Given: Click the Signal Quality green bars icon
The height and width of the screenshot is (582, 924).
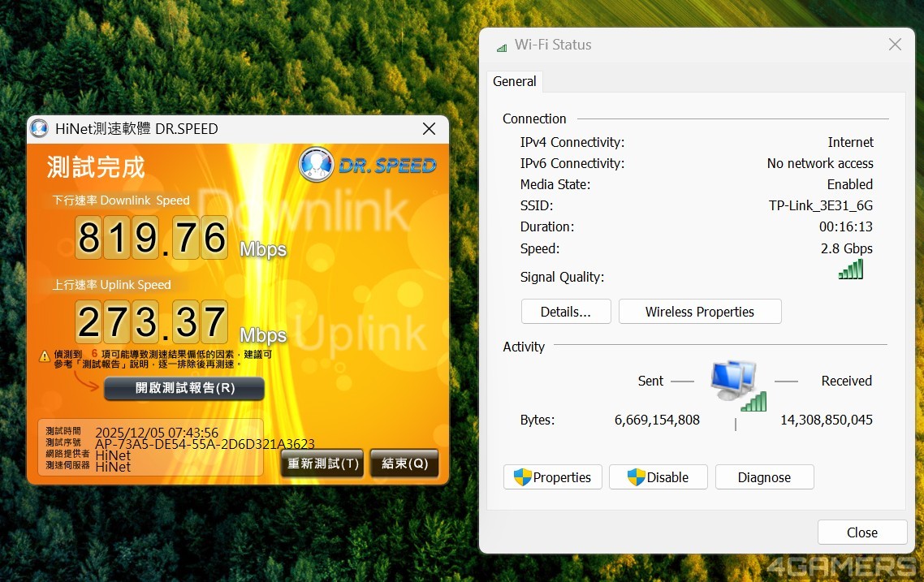Looking at the screenshot, I should coord(851,269).
